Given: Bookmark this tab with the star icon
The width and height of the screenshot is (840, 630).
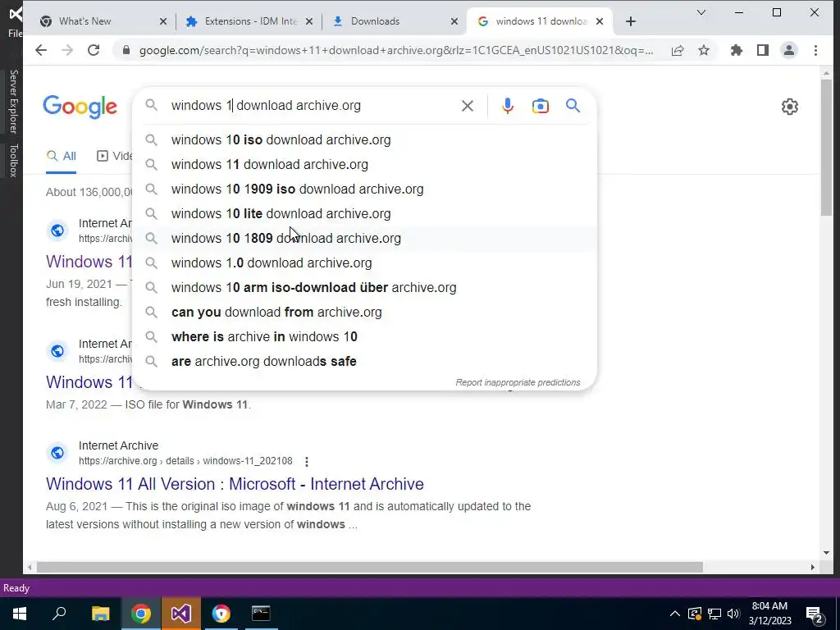Looking at the screenshot, I should 704,50.
